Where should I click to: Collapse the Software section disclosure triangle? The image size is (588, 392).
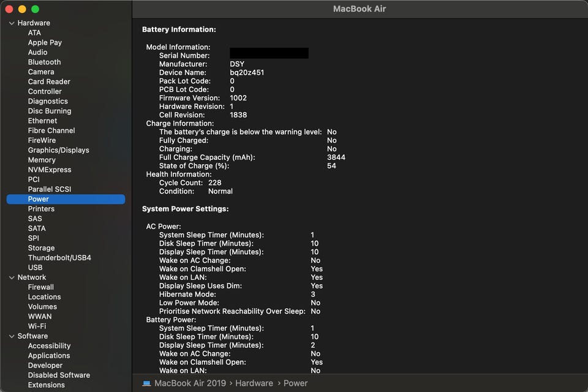tap(12, 336)
